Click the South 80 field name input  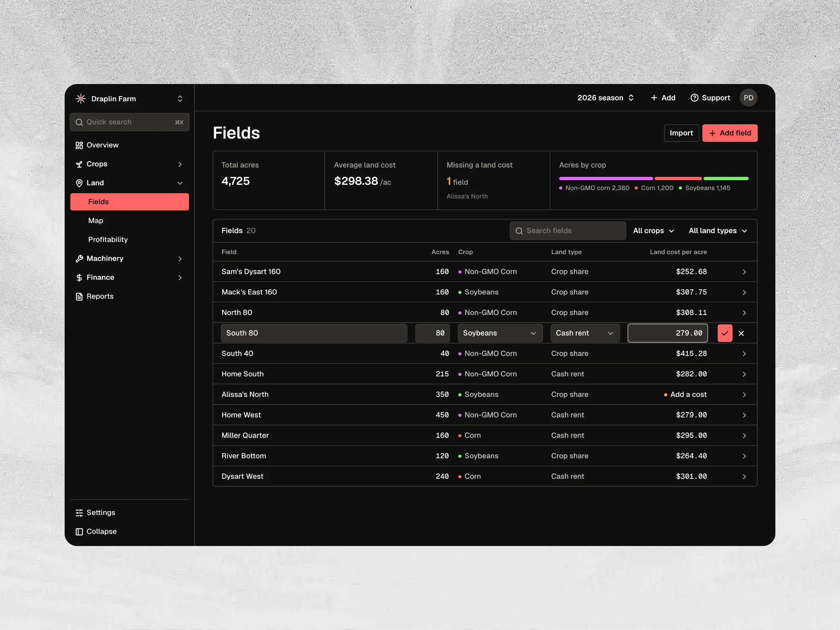pos(314,333)
